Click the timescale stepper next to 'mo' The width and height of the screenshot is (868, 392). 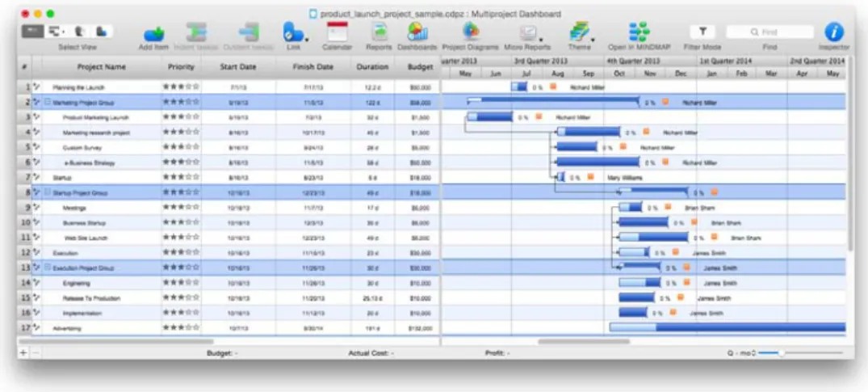pyautogui.click(x=753, y=352)
